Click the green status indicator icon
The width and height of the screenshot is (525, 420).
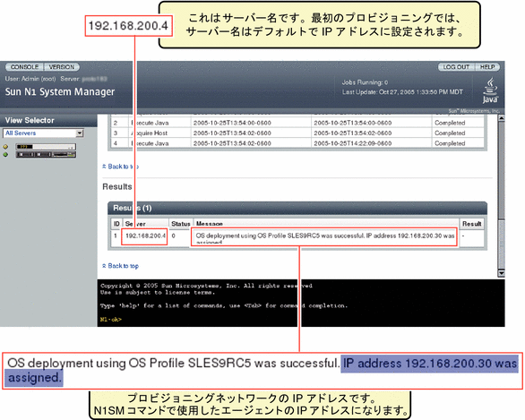pyautogui.click(x=5, y=155)
